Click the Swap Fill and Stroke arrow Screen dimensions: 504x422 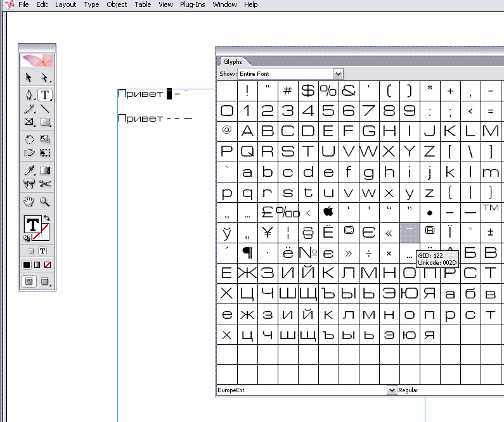coord(47,217)
